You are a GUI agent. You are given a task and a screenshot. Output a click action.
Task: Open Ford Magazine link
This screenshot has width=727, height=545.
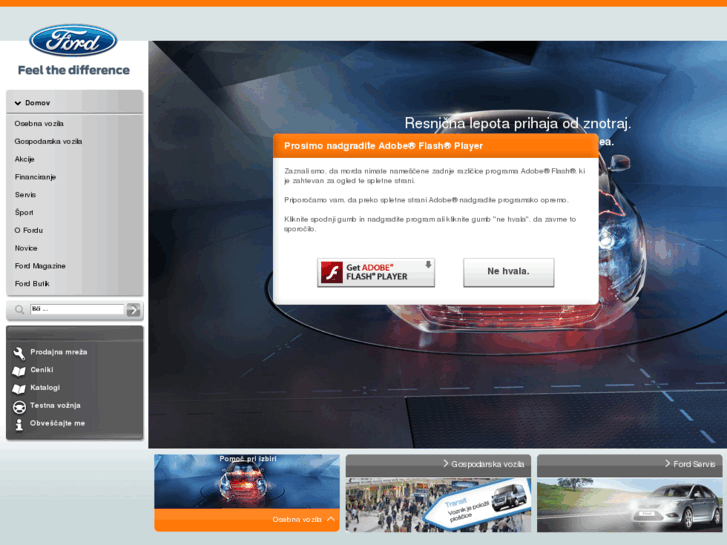pyautogui.click(x=40, y=266)
